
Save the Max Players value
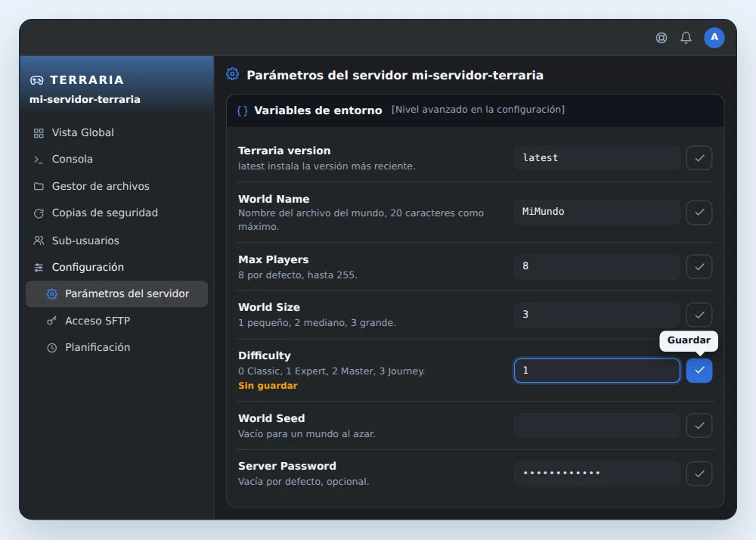699,267
